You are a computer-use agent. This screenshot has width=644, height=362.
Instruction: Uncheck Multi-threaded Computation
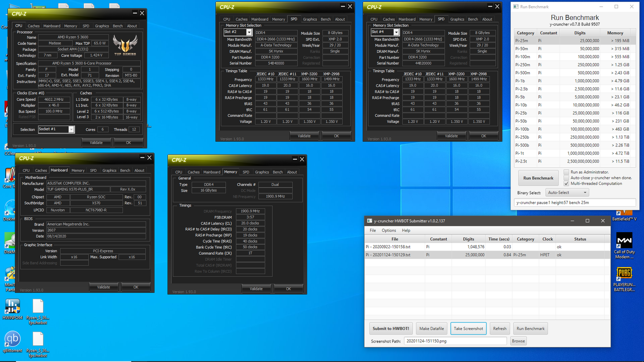point(567,183)
